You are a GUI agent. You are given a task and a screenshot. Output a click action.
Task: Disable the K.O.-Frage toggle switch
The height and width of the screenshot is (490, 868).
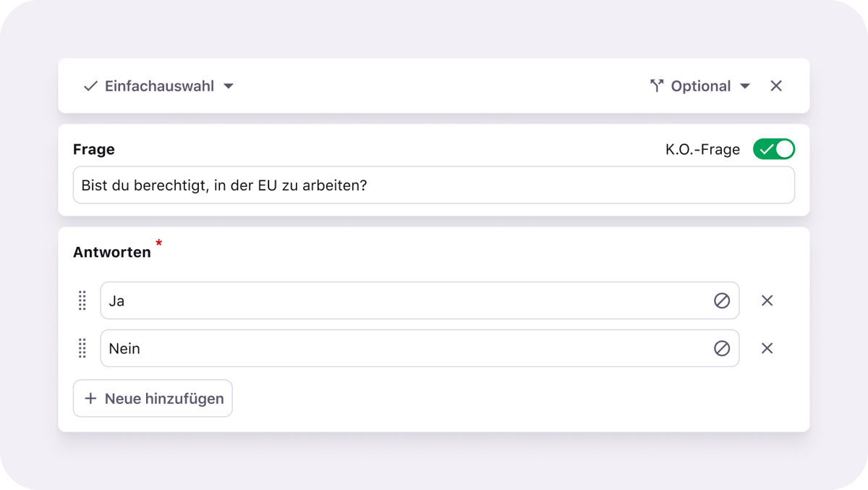pyautogui.click(x=773, y=149)
